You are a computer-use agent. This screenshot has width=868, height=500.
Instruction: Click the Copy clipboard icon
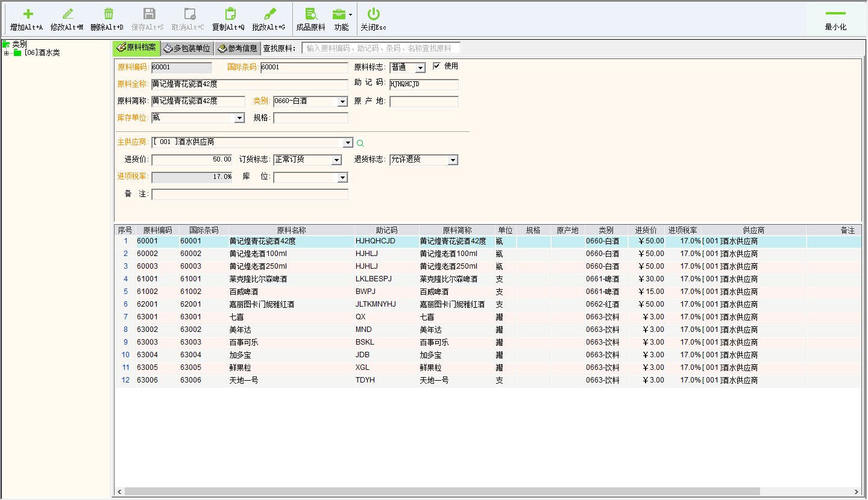[x=230, y=14]
